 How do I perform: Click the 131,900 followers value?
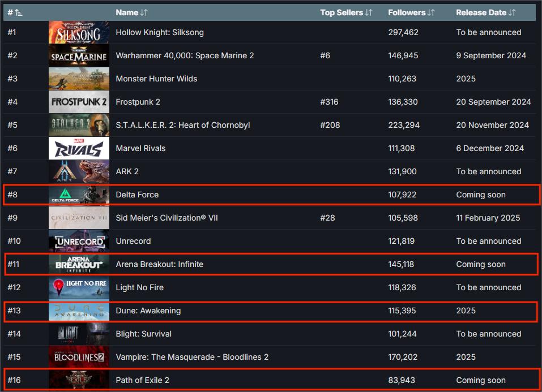click(x=402, y=171)
